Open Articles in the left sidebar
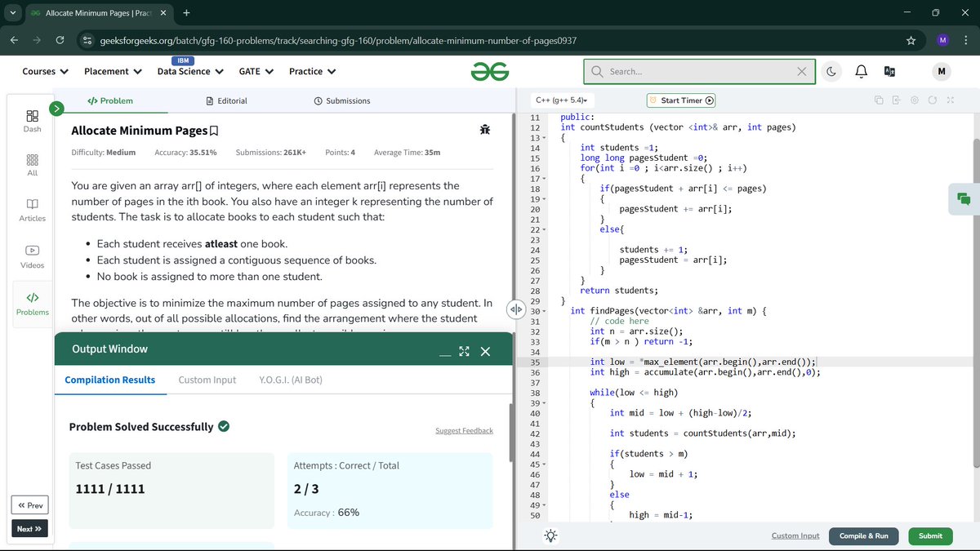The image size is (980, 551). tap(33, 210)
